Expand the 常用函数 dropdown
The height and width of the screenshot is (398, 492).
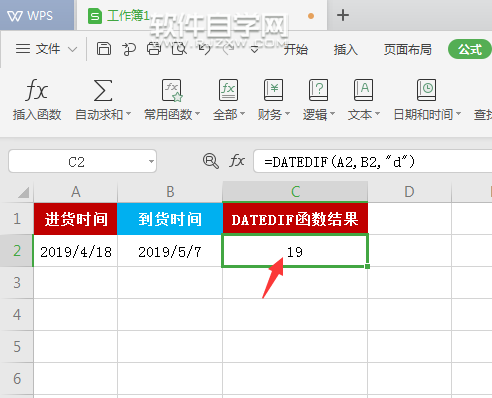tap(197, 114)
